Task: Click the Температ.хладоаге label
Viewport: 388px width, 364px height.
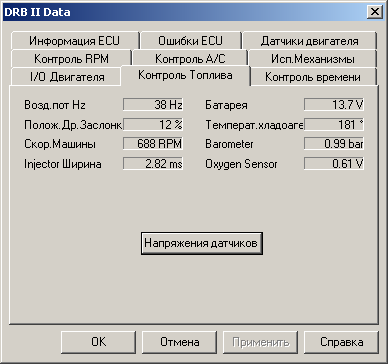Action: (x=254, y=125)
